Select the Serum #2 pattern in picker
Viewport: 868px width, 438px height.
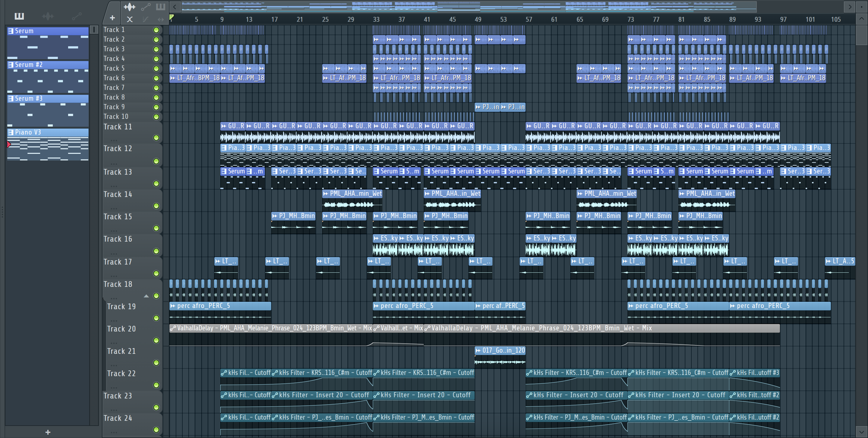coord(48,77)
